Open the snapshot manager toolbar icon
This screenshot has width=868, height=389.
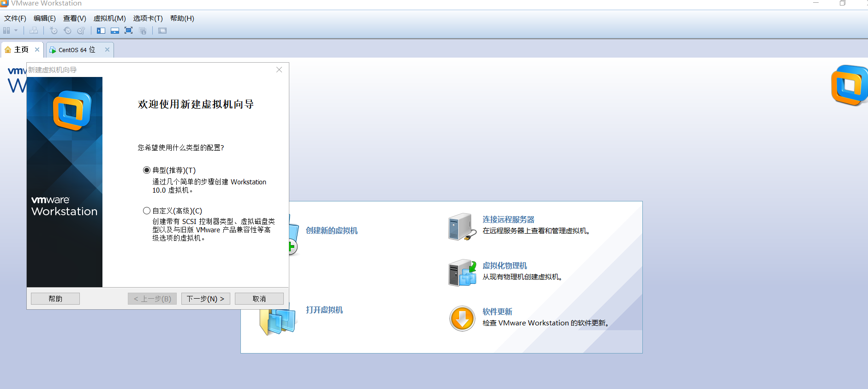click(81, 30)
